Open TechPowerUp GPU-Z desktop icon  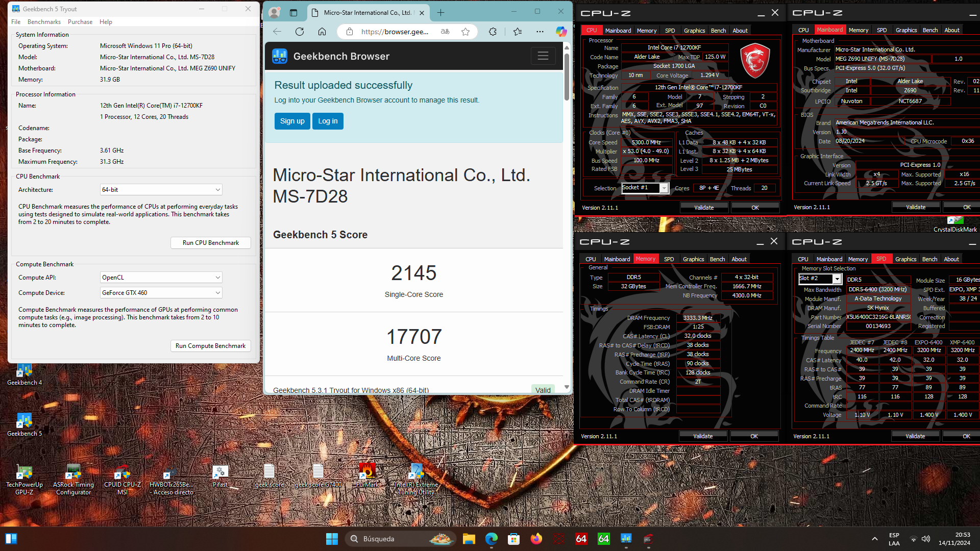click(24, 480)
